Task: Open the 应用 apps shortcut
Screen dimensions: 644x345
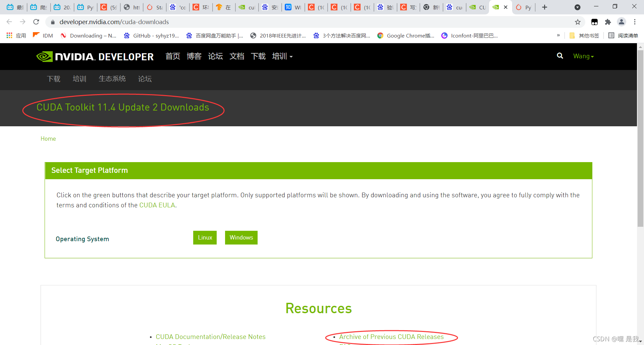Action: [16, 36]
